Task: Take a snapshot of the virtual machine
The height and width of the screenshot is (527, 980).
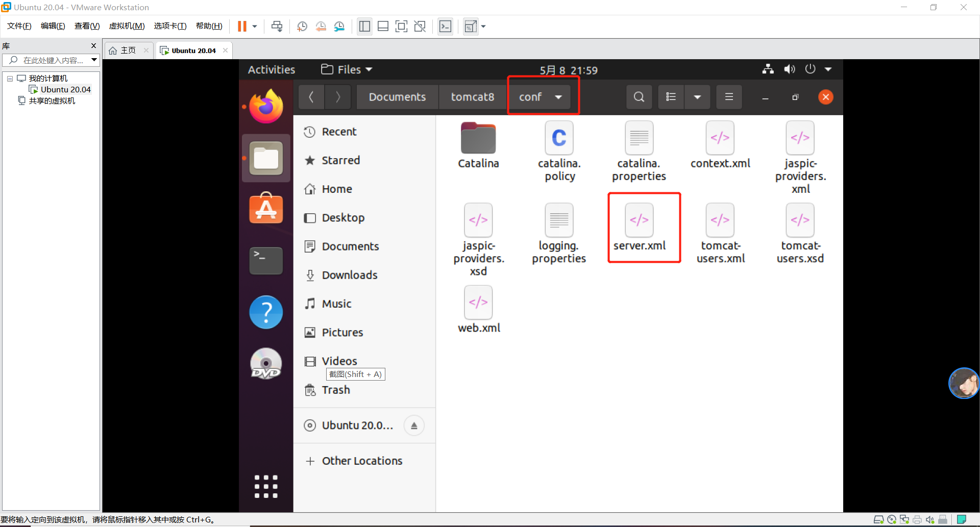Action: tap(302, 26)
